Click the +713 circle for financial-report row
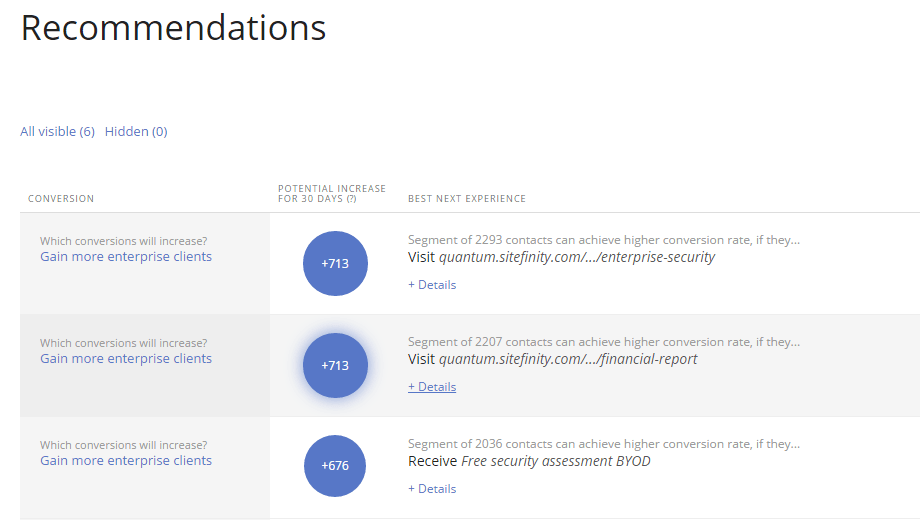Image resolution: width=920 pixels, height=520 pixels. (x=335, y=365)
